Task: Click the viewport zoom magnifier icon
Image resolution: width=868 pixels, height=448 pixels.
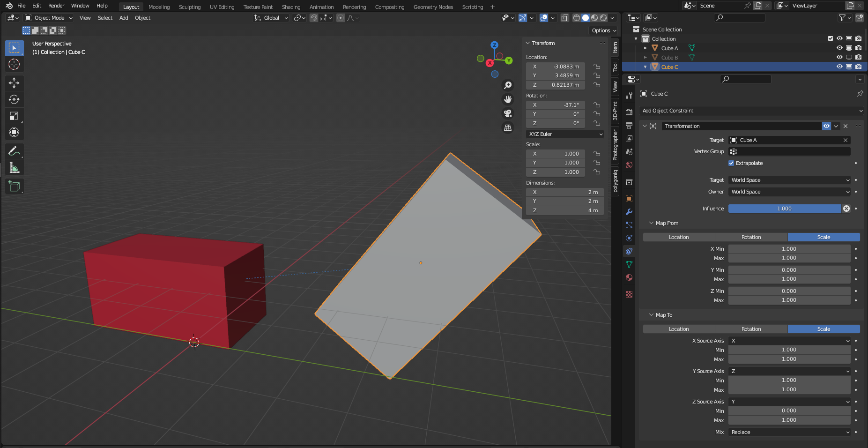Action: 508,85
